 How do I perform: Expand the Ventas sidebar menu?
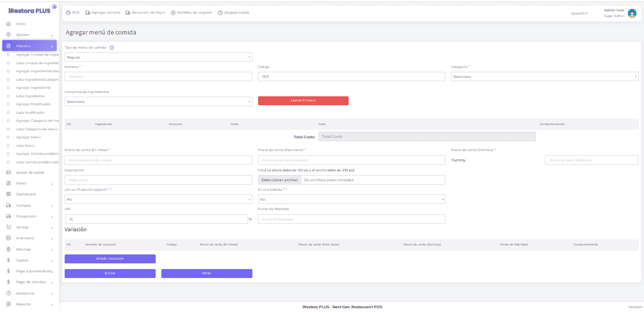tap(29, 227)
